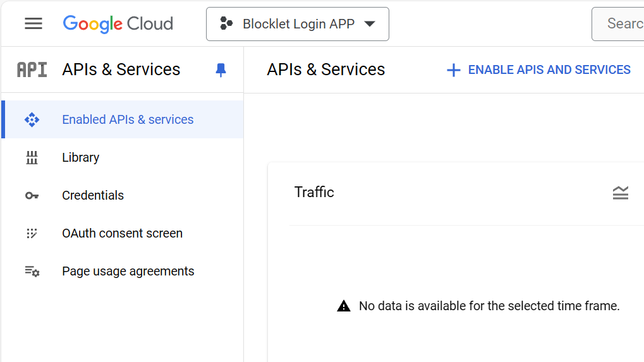Open the Blocklet Login APP project selector
Image resolution: width=644 pixels, height=362 pixels.
pos(297,24)
